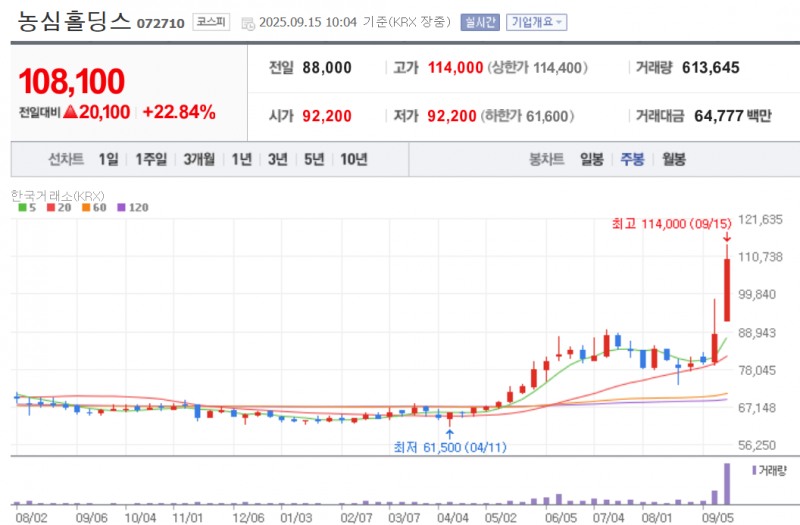
Task: Switch to the 일봉 daily candle chart
Action: (x=592, y=159)
